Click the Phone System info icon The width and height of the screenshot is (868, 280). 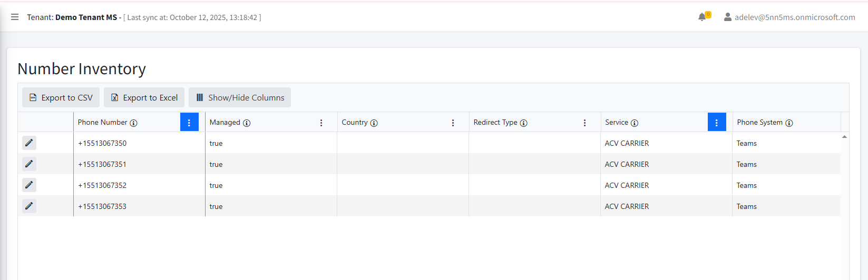[789, 123]
